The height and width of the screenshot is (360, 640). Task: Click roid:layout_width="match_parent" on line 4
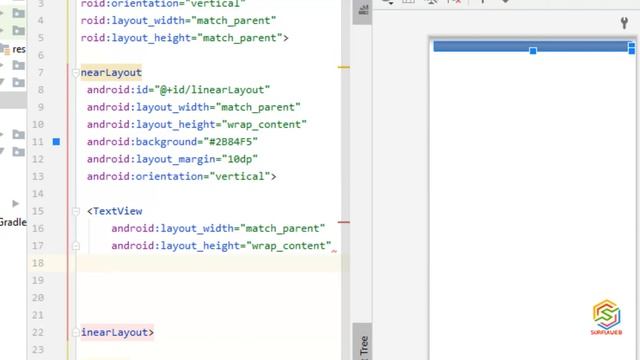point(178,20)
